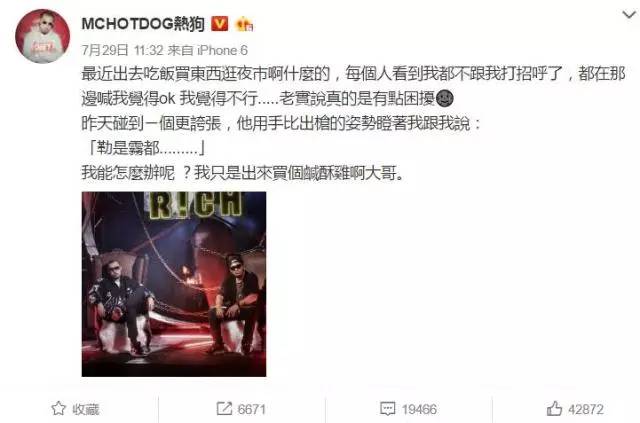Open the RICH album cover image

[174, 284]
